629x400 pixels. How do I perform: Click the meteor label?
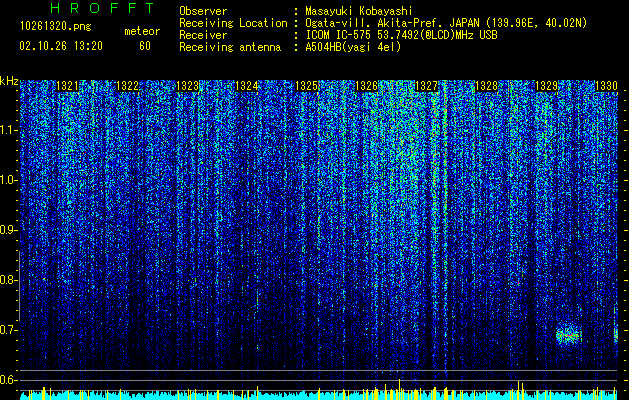142,31
